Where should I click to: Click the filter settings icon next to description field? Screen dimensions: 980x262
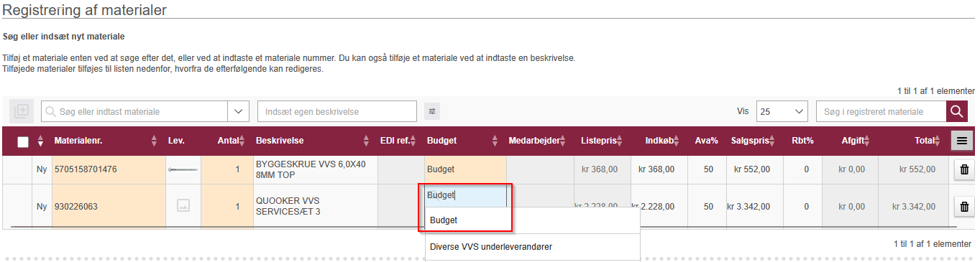[x=432, y=111]
